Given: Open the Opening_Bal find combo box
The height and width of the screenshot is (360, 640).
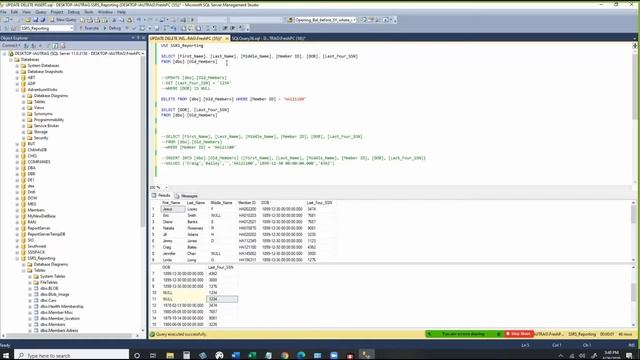Looking at the screenshot, I should coord(325,20).
